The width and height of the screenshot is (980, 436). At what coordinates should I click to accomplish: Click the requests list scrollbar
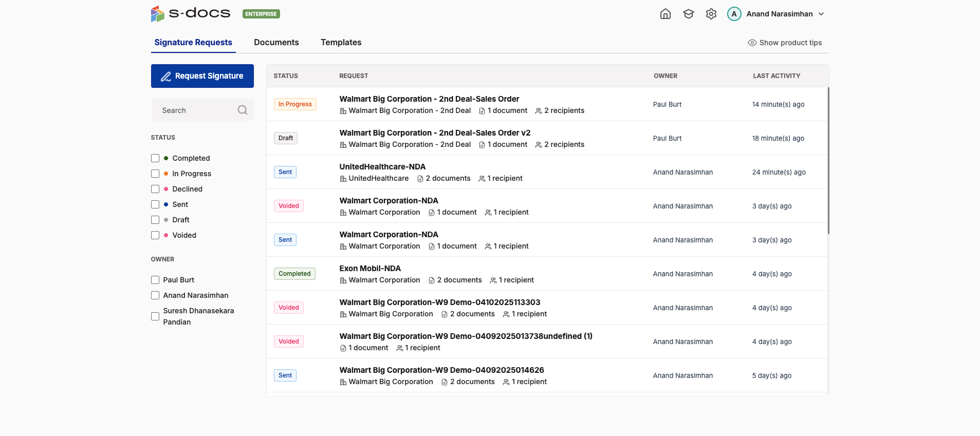(x=828, y=160)
